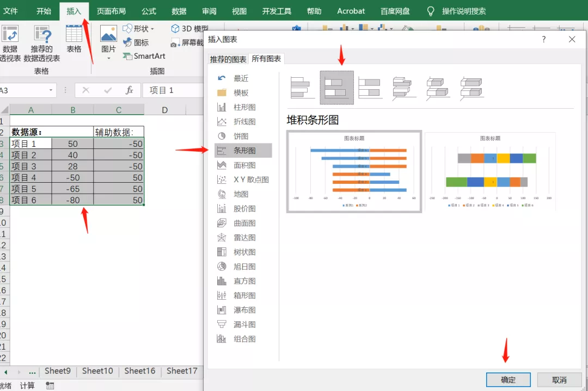Select the 瀑布图 chart category
The height and width of the screenshot is (391, 588).
coord(244,309)
